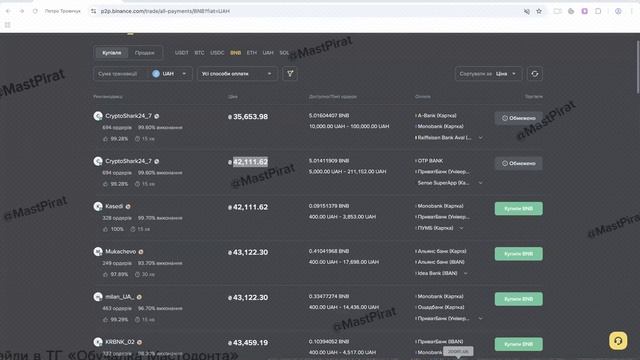Click the highlighted price 42,111.62
This screenshot has width=640, height=360.
(x=250, y=162)
